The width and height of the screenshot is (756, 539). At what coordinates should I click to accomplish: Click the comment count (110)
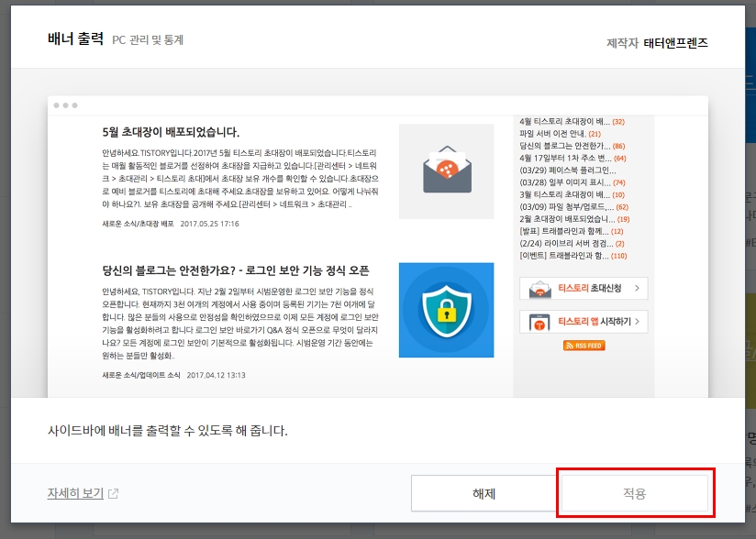click(x=619, y=256)
